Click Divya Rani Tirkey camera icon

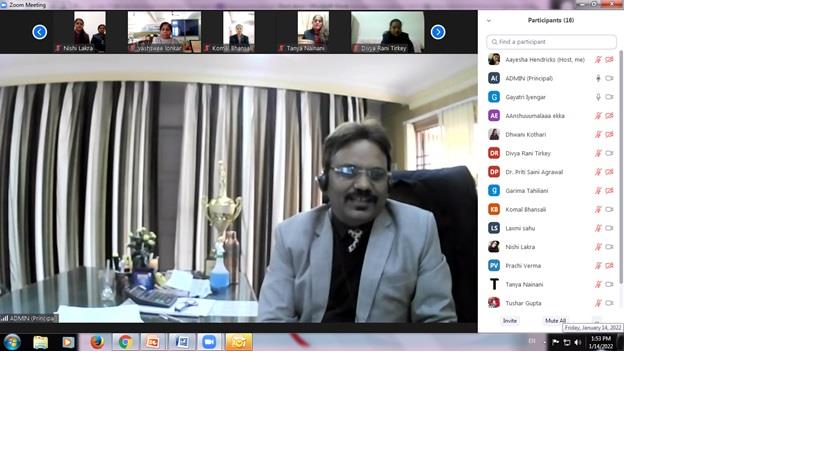coord(609,154)
